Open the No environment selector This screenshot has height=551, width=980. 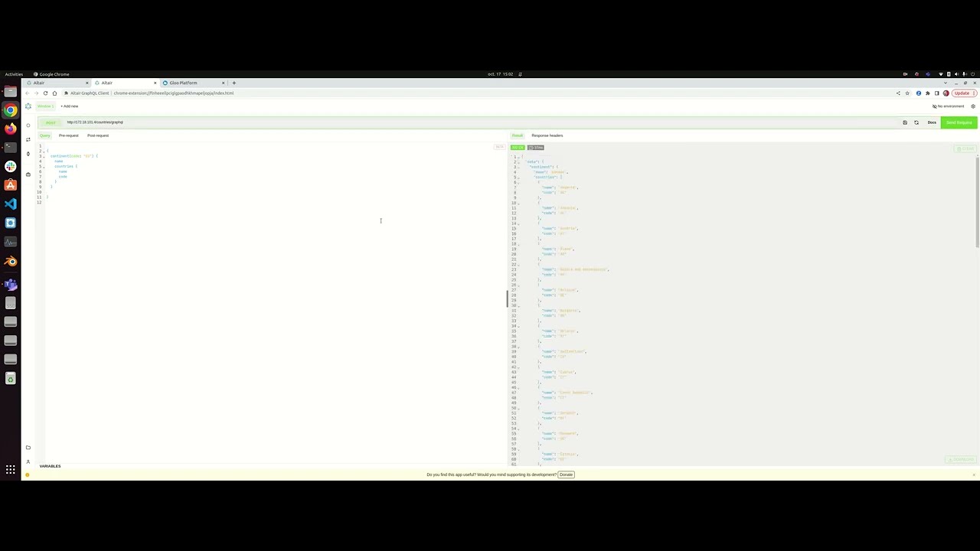coord(948,106)
